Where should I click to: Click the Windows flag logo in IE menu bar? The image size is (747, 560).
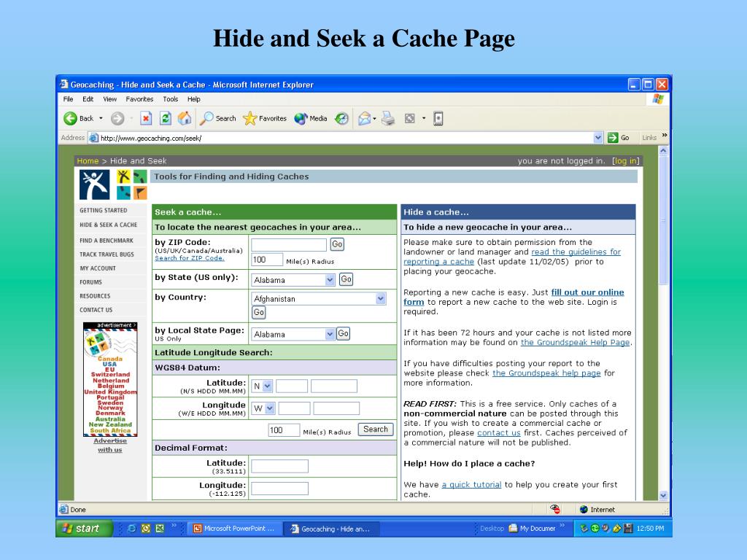click(658, 99)
